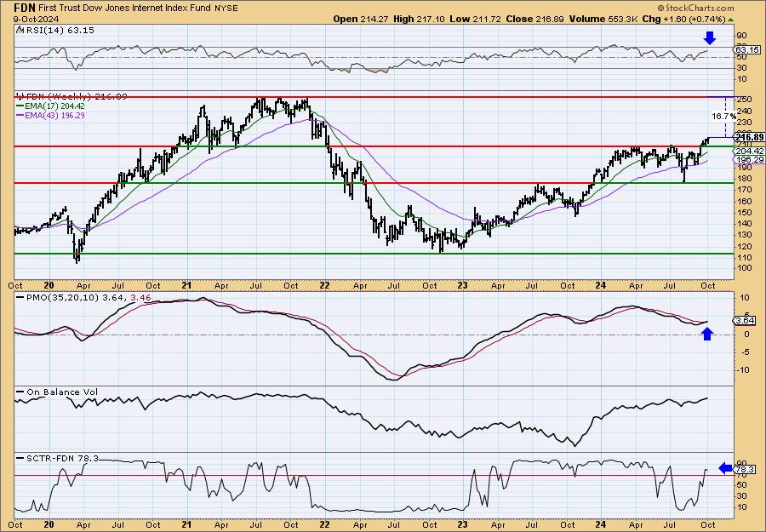The width and height of the screenshot is (766, 532).
Task: Select the 120 label on the price axis
Action: (x=745, y=246)
